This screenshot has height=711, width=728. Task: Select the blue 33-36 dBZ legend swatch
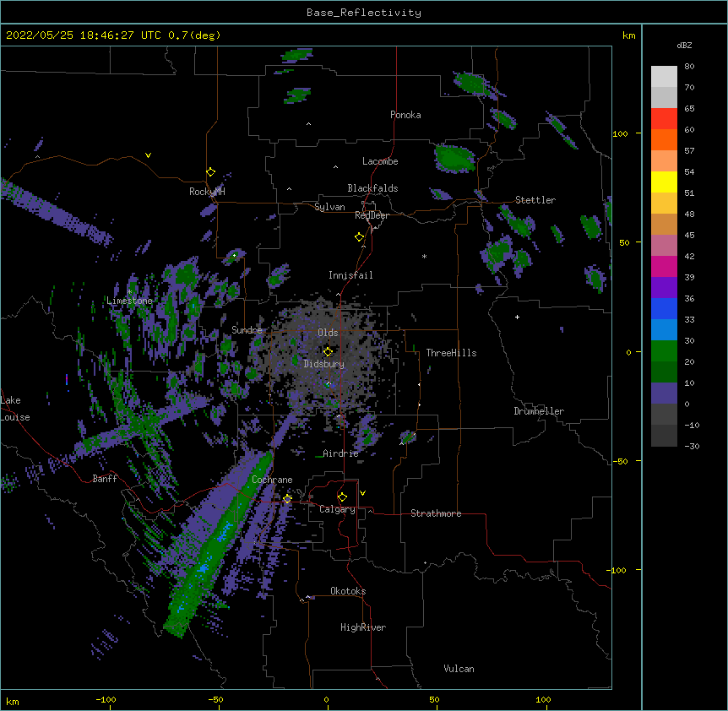coord(664,308)
